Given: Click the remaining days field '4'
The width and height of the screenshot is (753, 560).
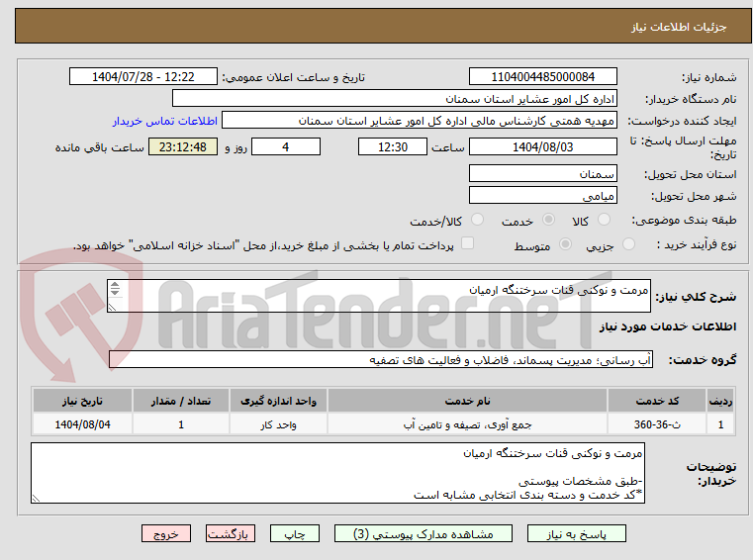Looking at the screenshot, I should tap(286, 147).
